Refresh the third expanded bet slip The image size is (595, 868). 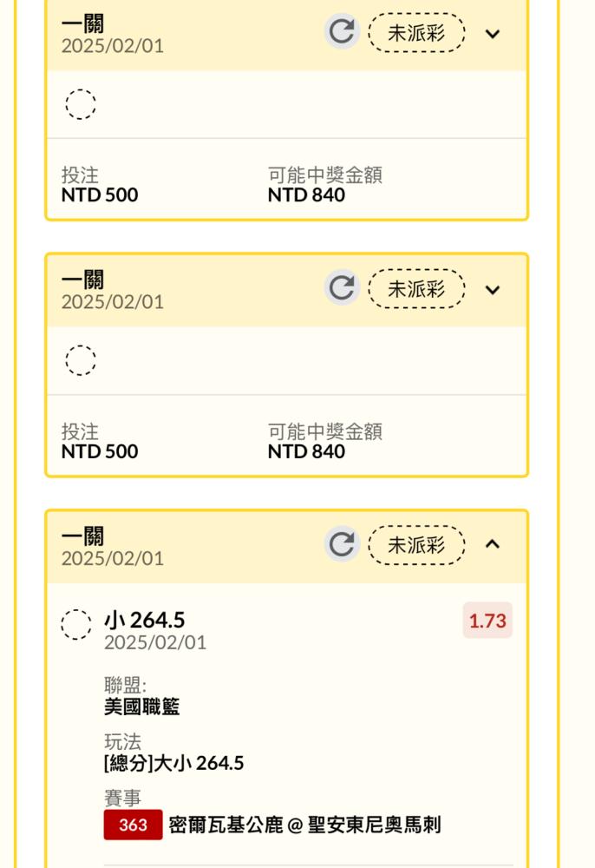(341, 544)
